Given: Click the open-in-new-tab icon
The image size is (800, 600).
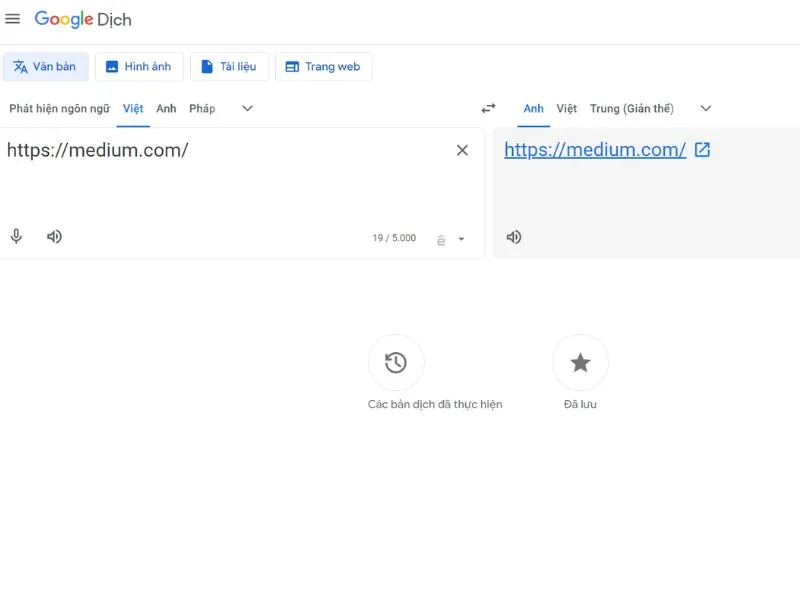Looking at the screenshot, I should [703, 149].
